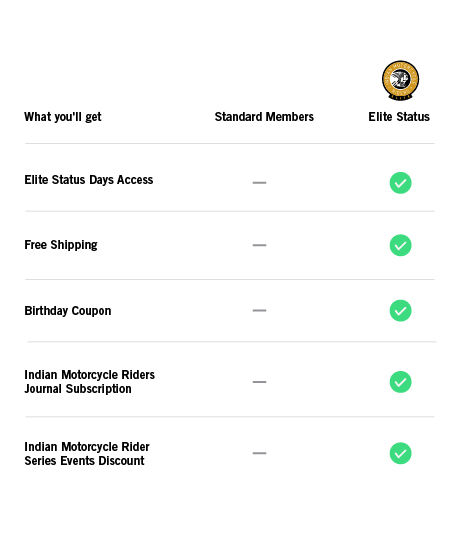
Task: Click the standard member dash for Series Events Discount
Action: pos(259,453)
